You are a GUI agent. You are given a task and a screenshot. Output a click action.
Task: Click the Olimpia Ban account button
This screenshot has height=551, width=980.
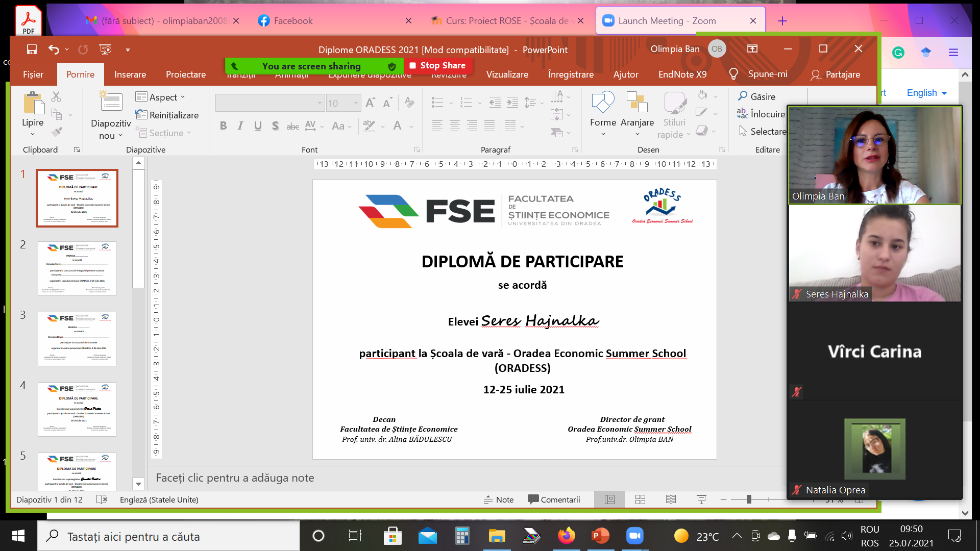[688, 49]
